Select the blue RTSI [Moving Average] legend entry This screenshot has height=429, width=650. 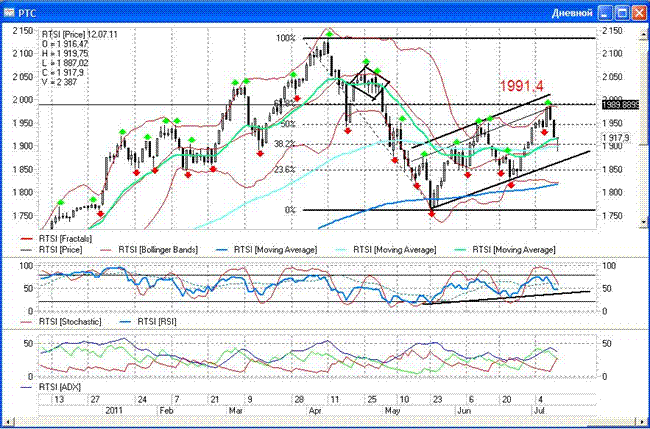click(x=275, y=250)
